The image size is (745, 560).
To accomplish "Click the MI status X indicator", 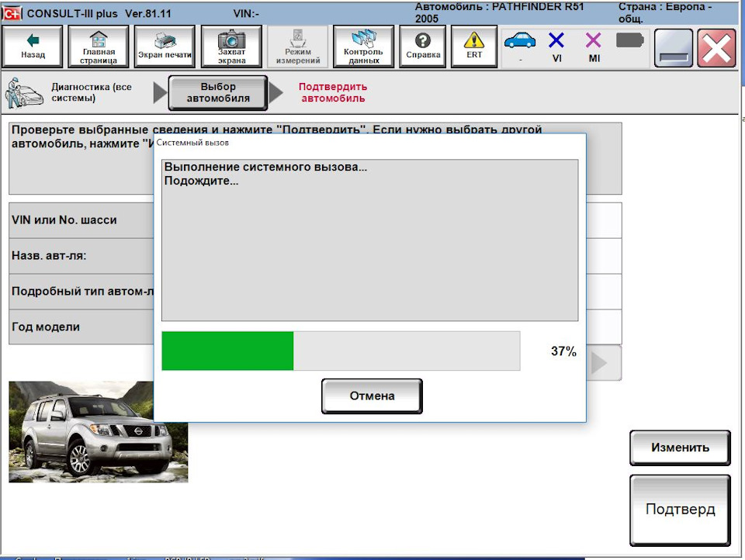I will tap(594, 41).
